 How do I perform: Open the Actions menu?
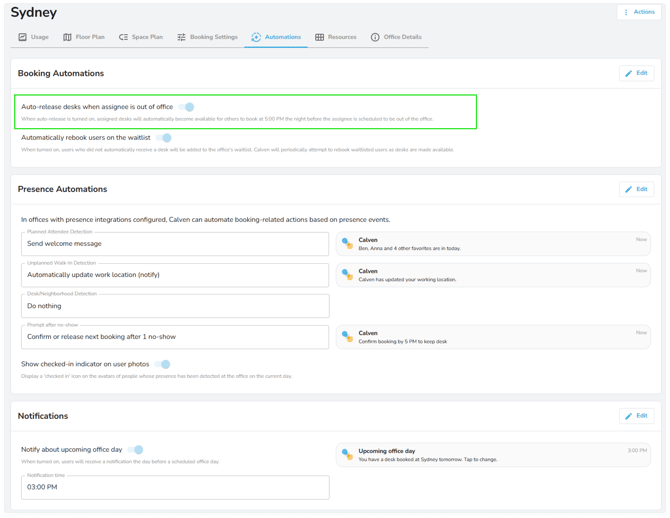639,12
